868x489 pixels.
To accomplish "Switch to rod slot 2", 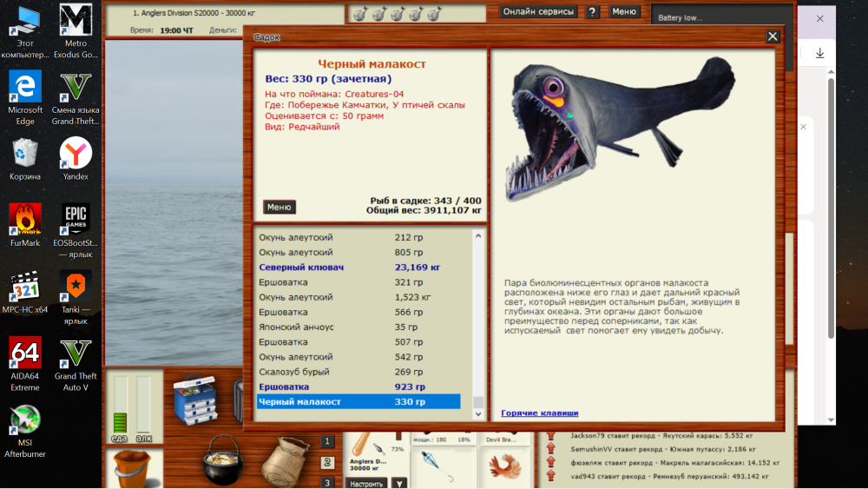I will click(x=327, y=462).
